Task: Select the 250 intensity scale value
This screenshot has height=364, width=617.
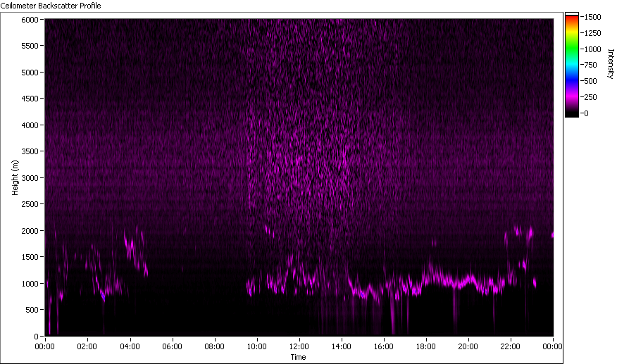Action: pyautogui.click(x=591, y=97)
